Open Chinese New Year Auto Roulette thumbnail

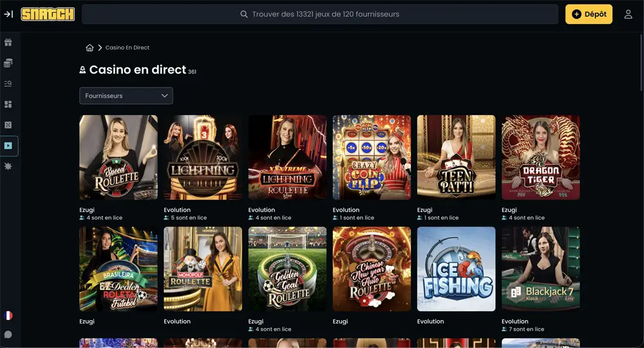(372, 269)
